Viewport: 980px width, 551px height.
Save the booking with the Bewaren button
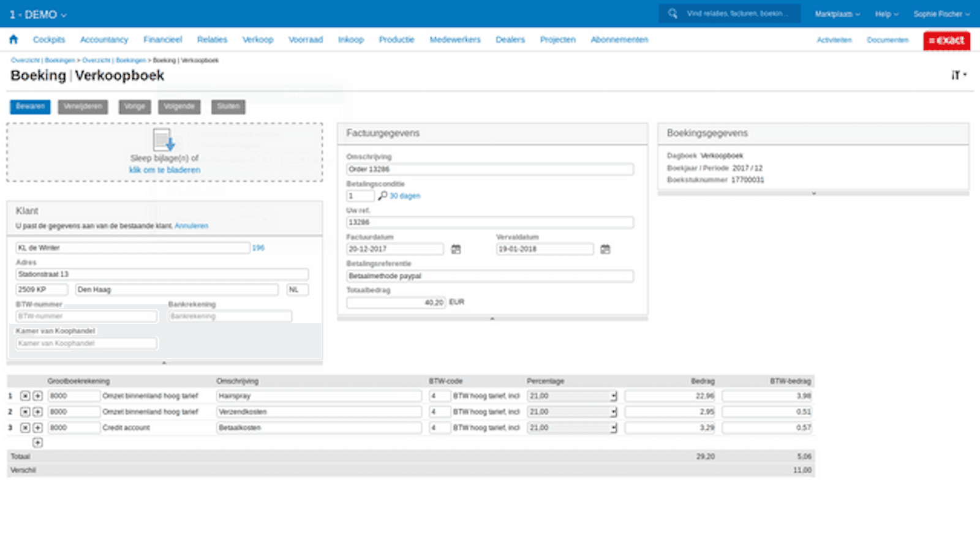(x=29, y=107)
